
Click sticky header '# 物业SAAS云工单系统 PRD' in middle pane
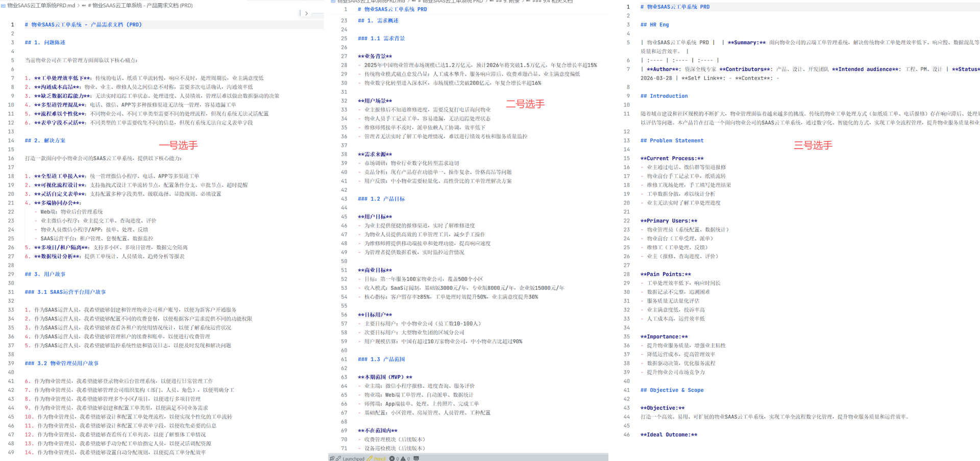pyautogui.click(x=392, y=9)
